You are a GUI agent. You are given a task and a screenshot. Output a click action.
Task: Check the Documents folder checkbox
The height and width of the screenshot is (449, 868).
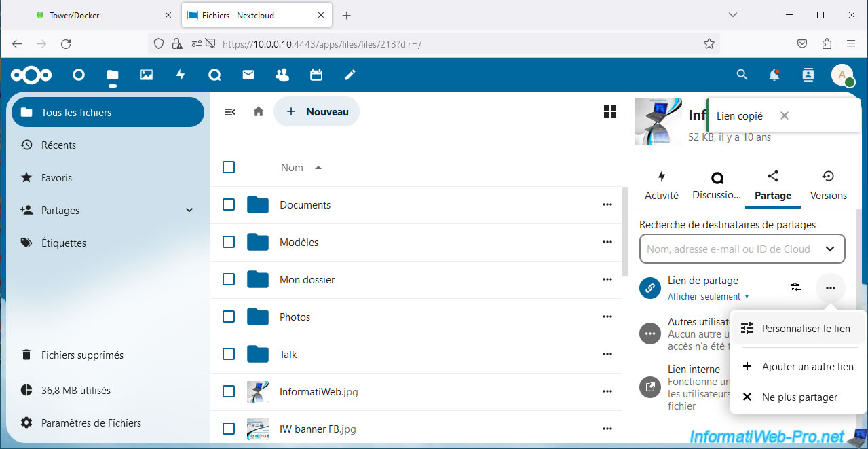229,204
